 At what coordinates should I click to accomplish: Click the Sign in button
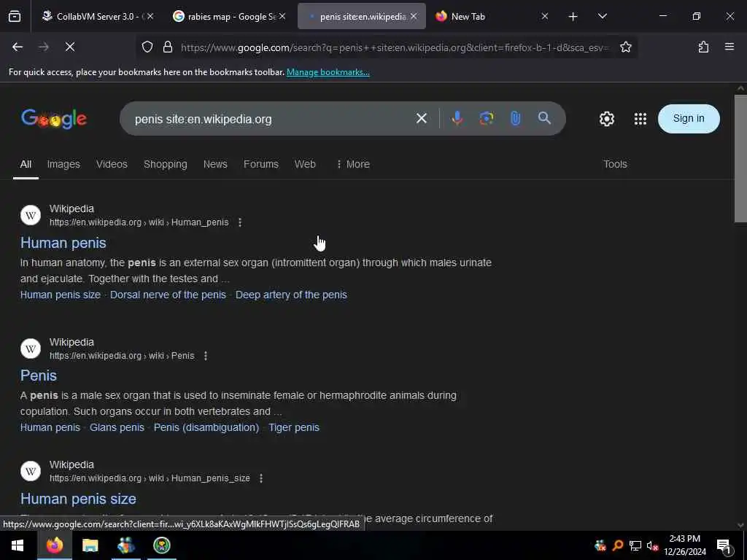[x=689, y=119]
